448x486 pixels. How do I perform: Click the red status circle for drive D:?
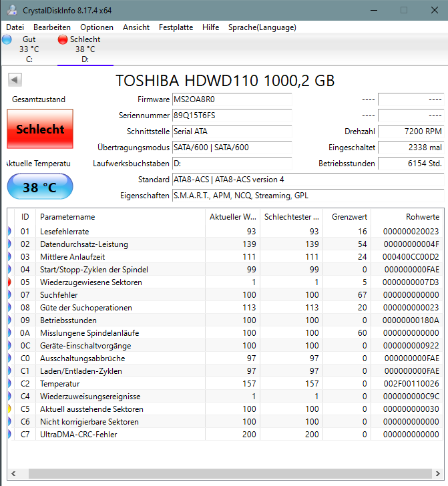[x=63, y=39]
